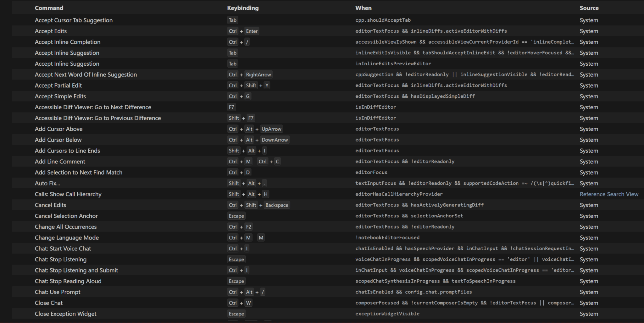Select the Accept Cursor Tab Suggestion row

(74, 20)
